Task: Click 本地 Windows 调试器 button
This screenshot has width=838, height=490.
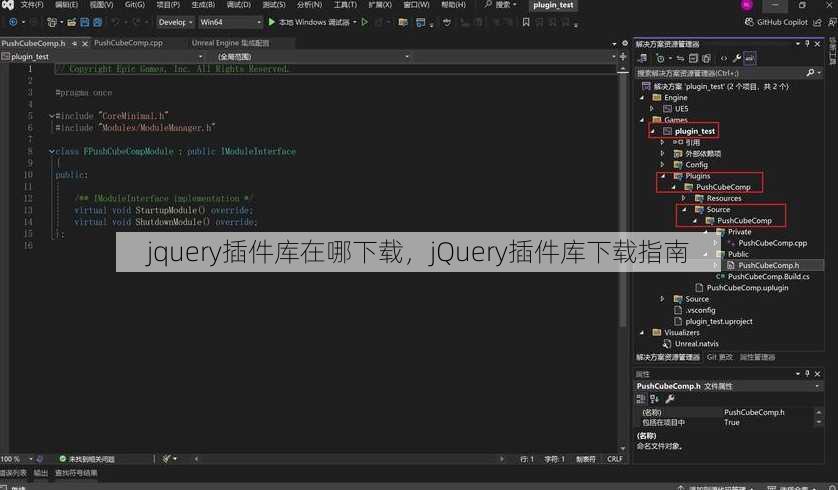Action: click(313, 22)
